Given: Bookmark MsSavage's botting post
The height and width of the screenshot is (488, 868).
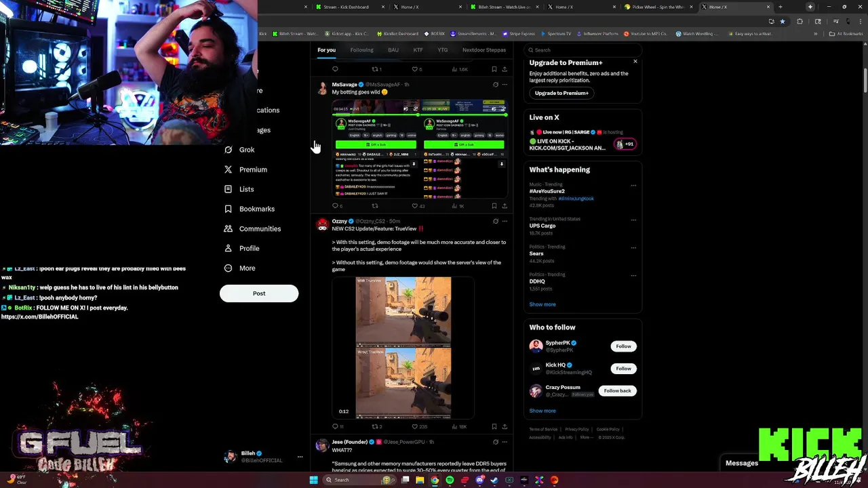Looking at the screenshot, I should pos(494,205).
